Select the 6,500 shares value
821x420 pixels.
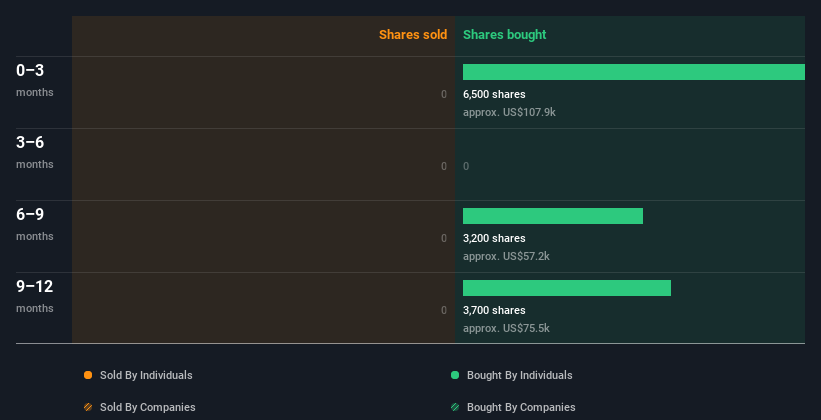[494, 94]
